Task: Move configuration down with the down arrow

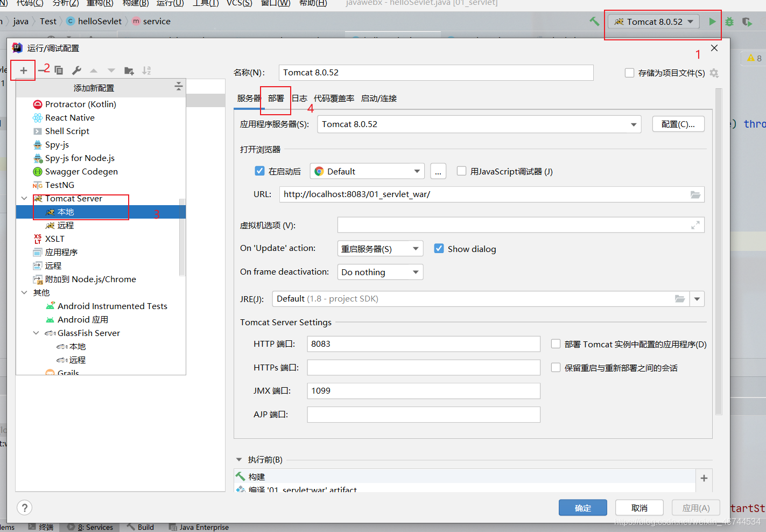Action: click(x=111, y=71)
